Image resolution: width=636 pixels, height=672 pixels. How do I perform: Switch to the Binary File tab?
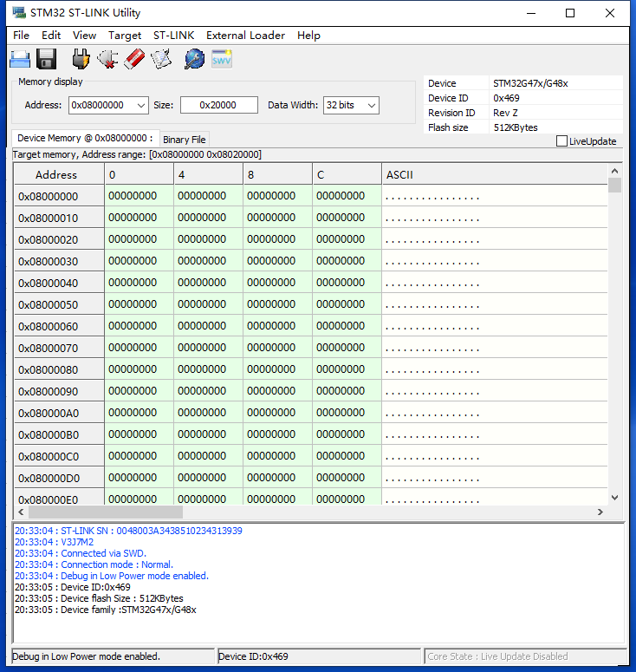pos(185,140)
